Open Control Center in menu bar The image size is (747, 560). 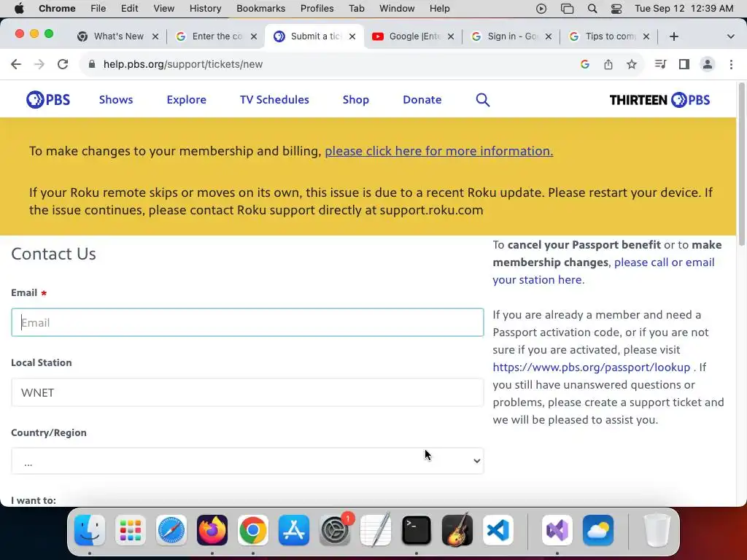click(x=616, y=9)
